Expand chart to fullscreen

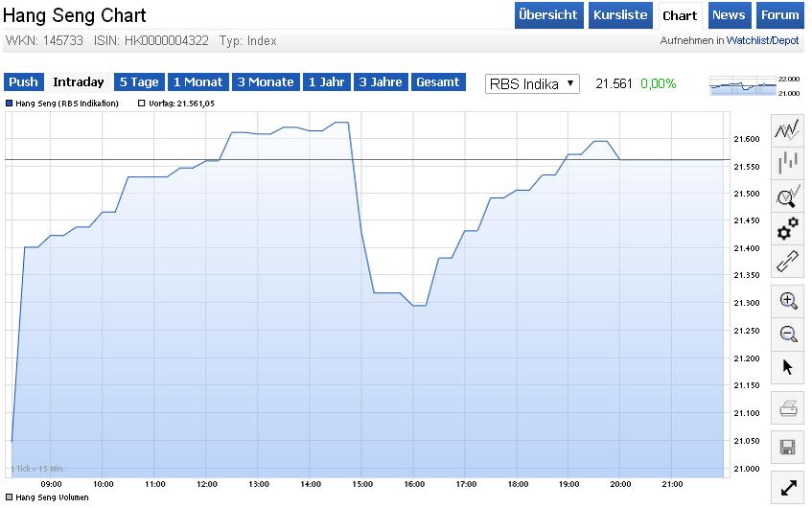coord(788,487)
